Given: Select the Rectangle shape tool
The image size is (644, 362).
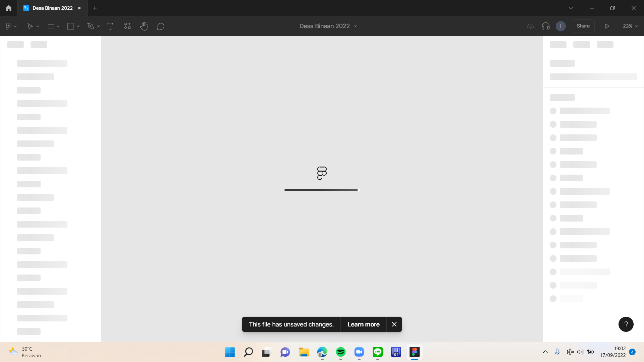Looking at the screenshot, I should point(70,26).
